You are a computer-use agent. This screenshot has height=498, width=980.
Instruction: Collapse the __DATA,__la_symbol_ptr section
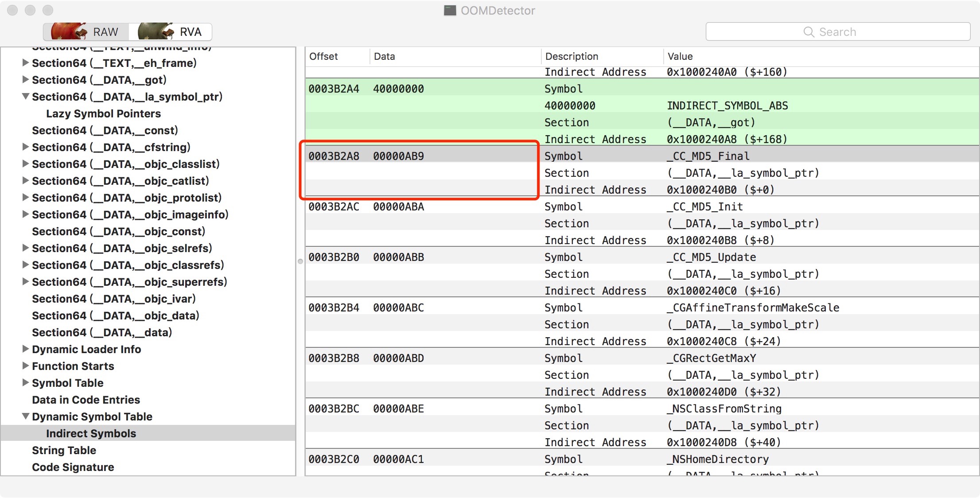point(26,97)
